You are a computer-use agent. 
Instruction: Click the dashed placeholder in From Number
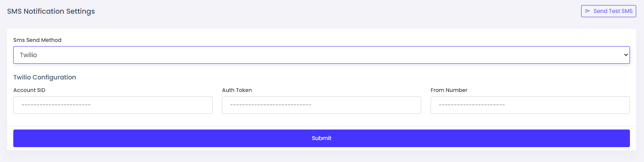click(x=472, y=105)
